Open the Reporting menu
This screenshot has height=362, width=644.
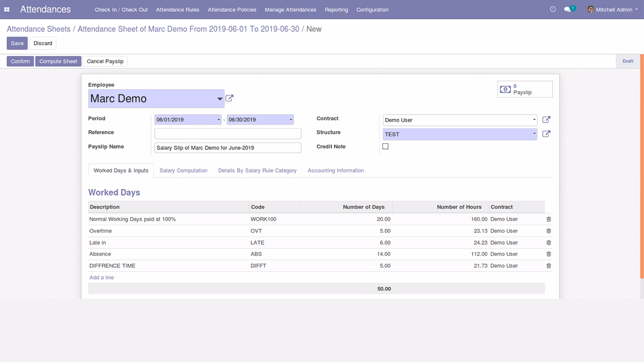click(337, 9)
